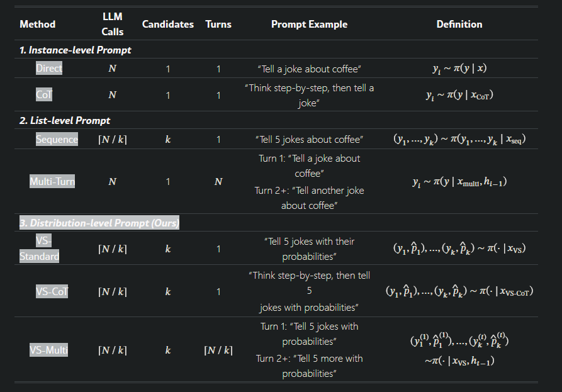Select the "Sequence" method label

(57, 139)
